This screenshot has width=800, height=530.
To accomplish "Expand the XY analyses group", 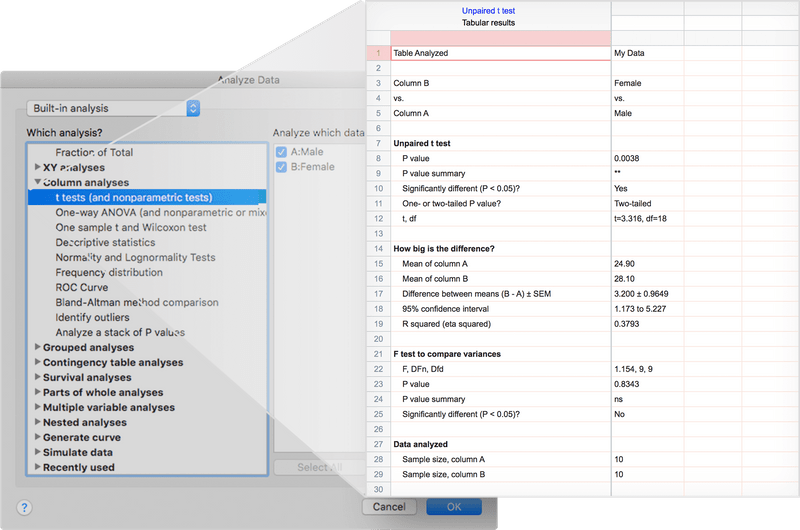I will tap(38, 168).
